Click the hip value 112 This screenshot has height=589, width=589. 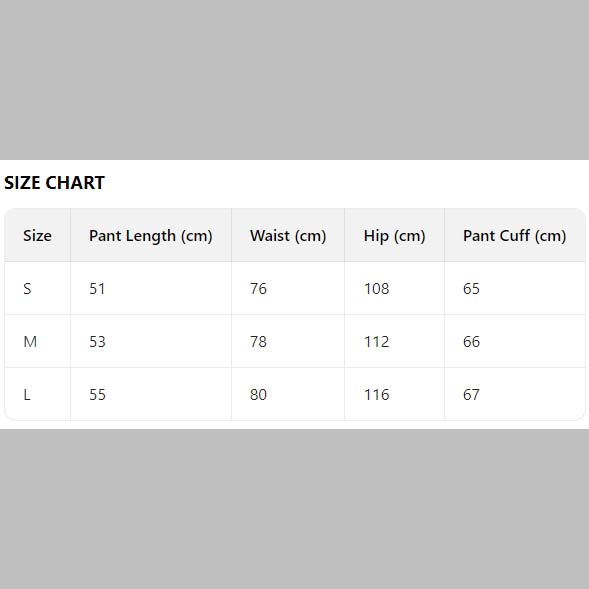click(x=376, y=341)
